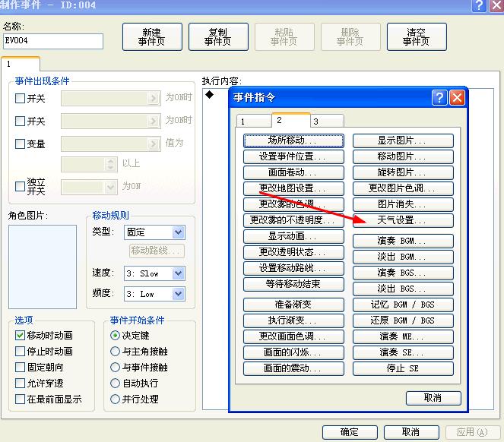Click 复制事件页 button

(218, 37)
